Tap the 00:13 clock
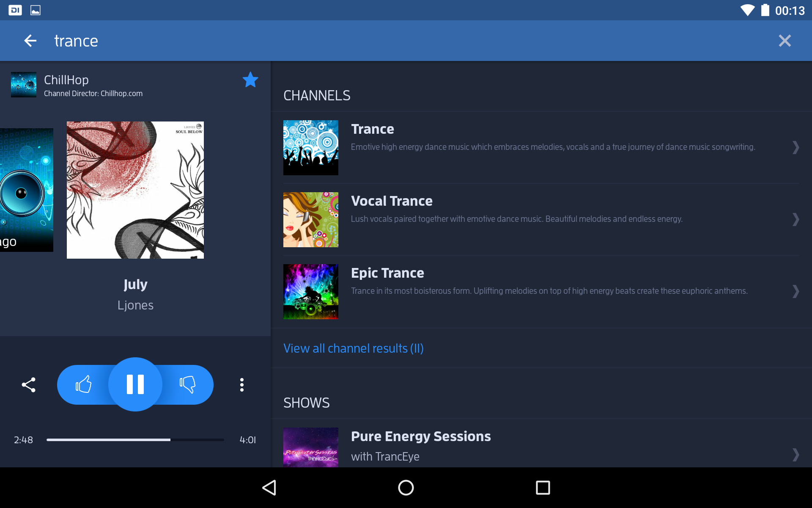Screen dimensions: 812x508 790,11
